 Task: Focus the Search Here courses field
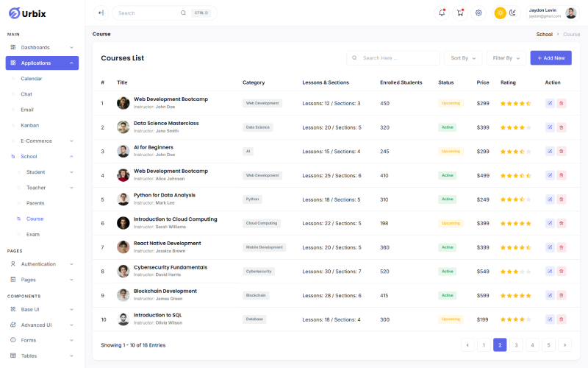pyautogui.click(x=393, y=58)
